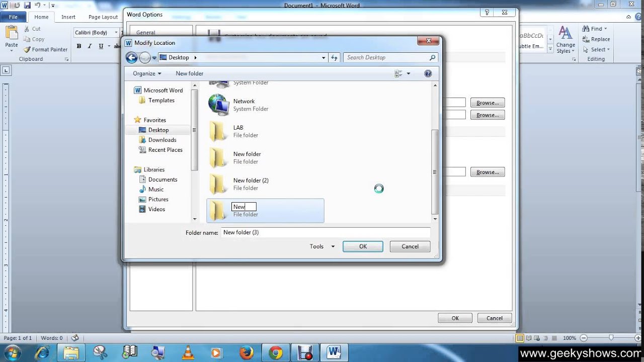The height and width of the screenshot is (362, 644).
Task: Click the Folder name input field
Action: [x=326, y=232]
